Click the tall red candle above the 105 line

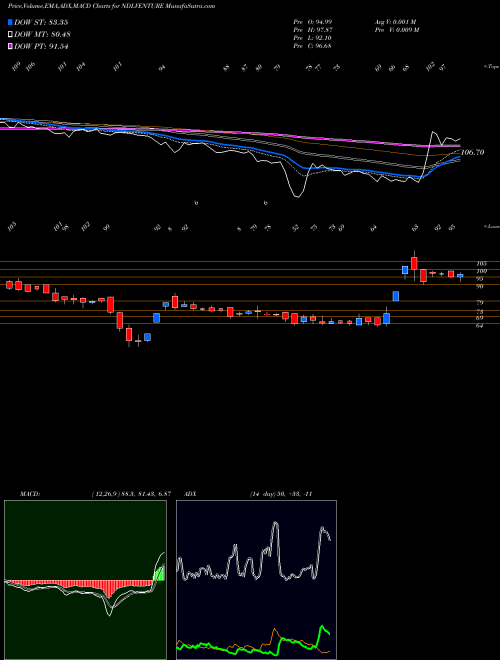414,263
